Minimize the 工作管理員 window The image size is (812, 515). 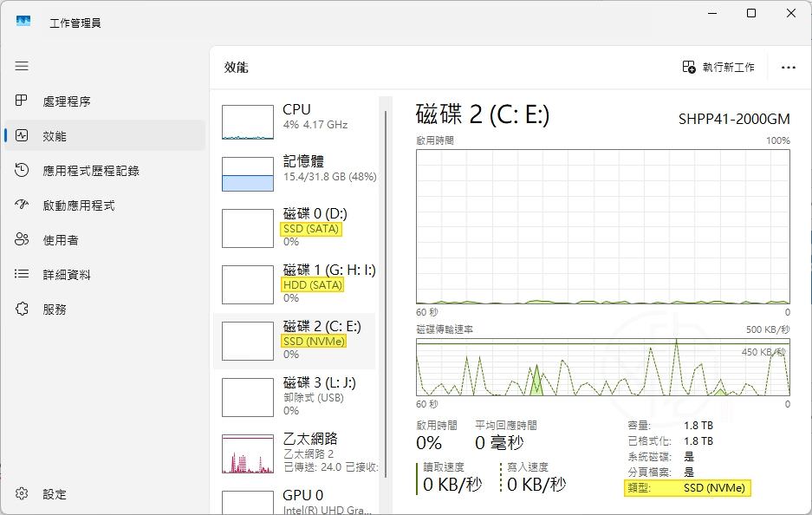(712, 13)
